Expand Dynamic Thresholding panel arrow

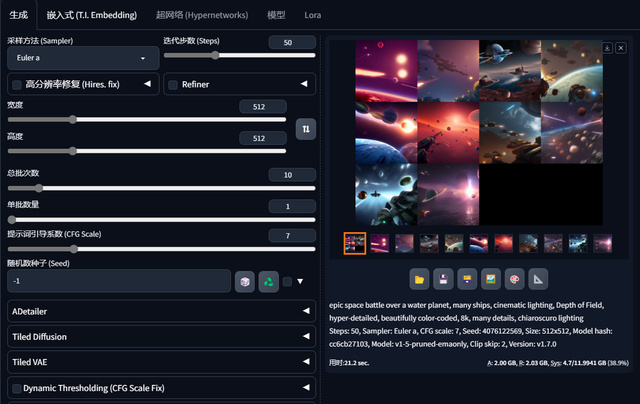coord(306,387)
